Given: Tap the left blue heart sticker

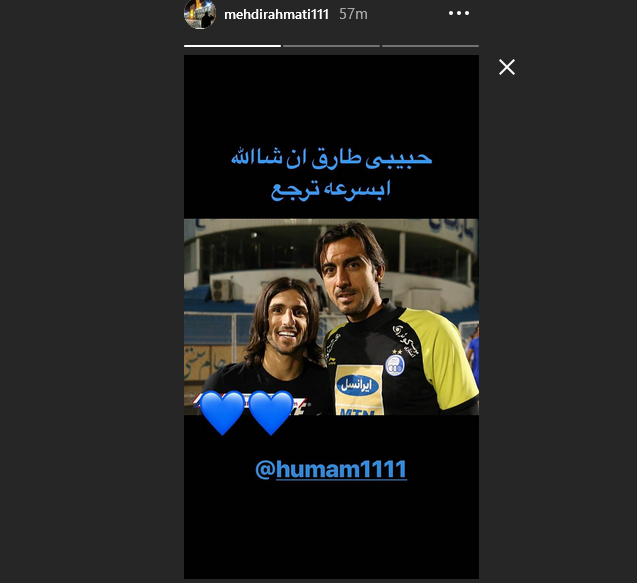Looking at the screenshot, I should tap(222, 412).
